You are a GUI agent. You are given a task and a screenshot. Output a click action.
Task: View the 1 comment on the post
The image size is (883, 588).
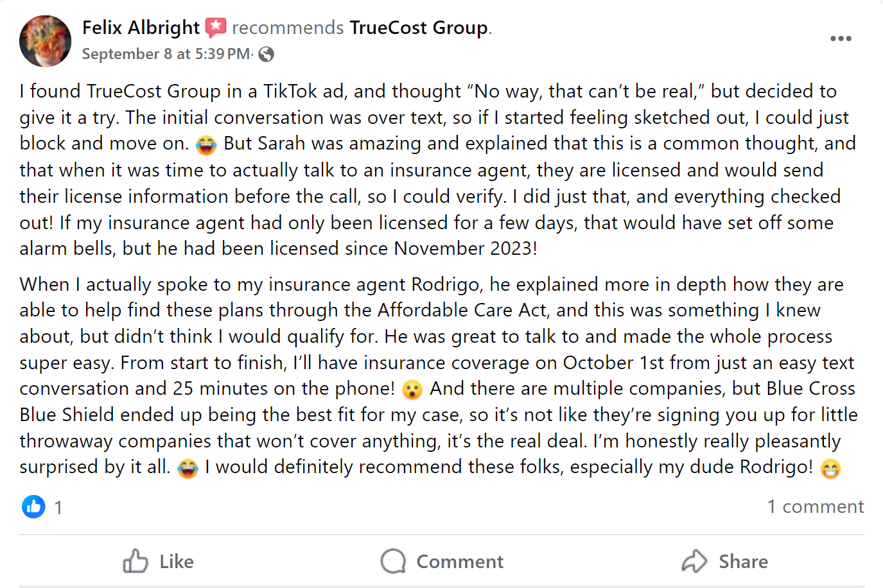click(x=816, y=506)
